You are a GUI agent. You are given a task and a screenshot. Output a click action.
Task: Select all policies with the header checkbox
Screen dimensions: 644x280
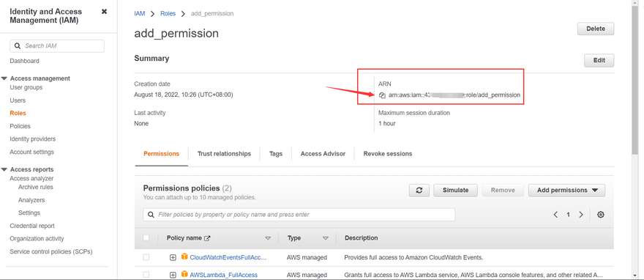146,237
